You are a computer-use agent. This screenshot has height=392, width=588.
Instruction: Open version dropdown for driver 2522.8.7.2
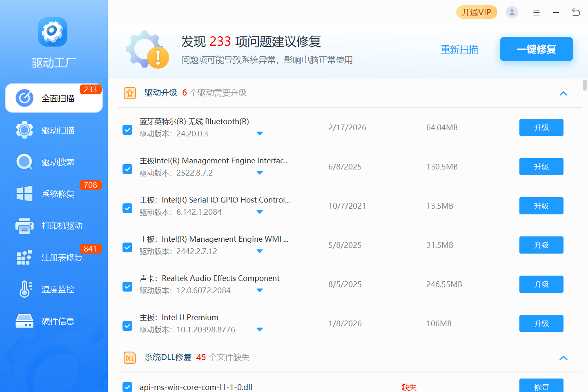pos(260,173)
